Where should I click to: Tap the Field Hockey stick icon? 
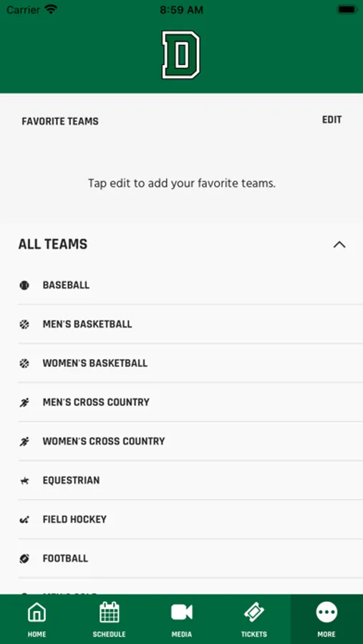click(x=24, y=519)
